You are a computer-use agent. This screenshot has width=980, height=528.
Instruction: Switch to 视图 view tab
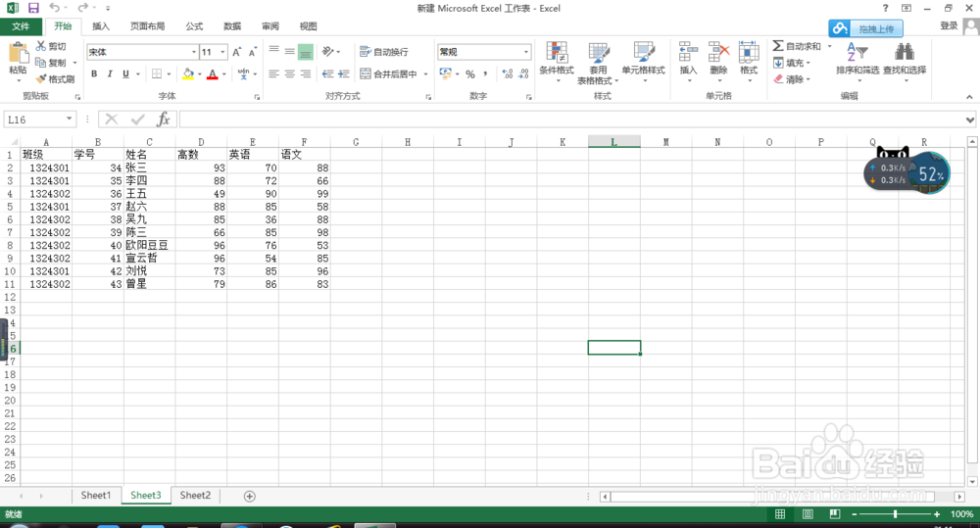(x=308, y=26)
